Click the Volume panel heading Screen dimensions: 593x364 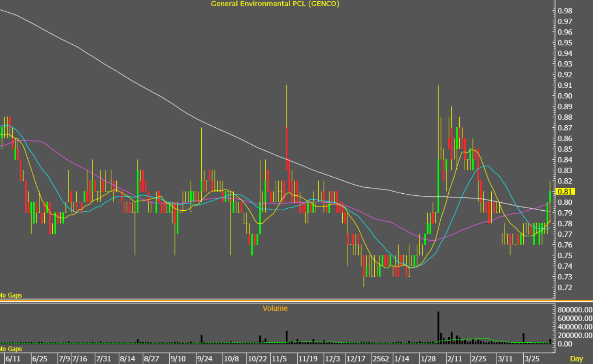275,308
